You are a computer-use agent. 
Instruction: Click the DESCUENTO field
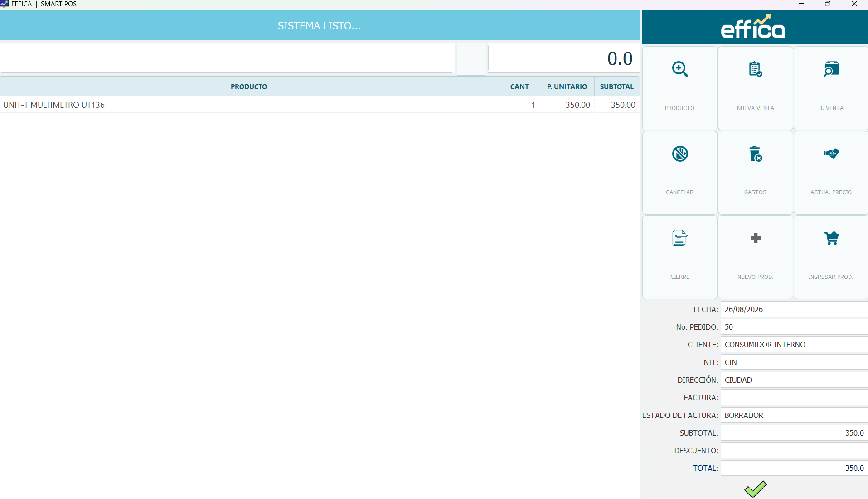tap(794, 451)
